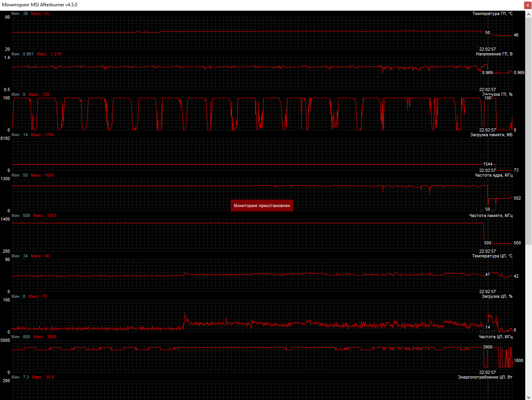Click the 'Загрузка ЦП, %' graph title

[497, 296]
